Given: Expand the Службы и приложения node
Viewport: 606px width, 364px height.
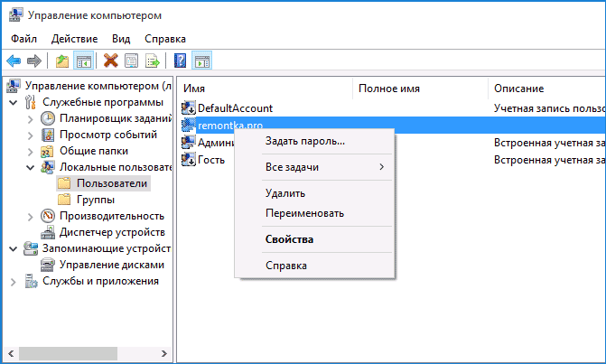Looking at the screenshot, I should pos(14,281).
